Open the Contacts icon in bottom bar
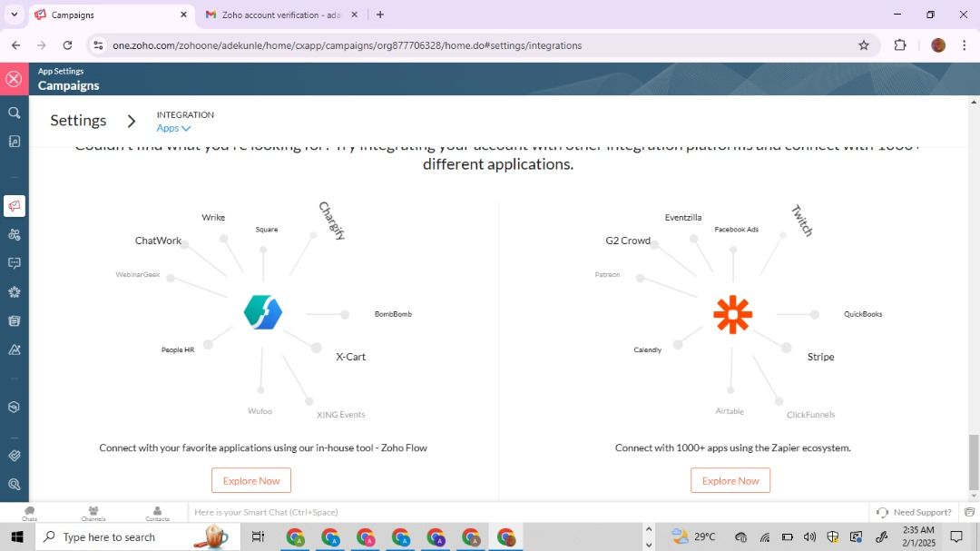 158,514
